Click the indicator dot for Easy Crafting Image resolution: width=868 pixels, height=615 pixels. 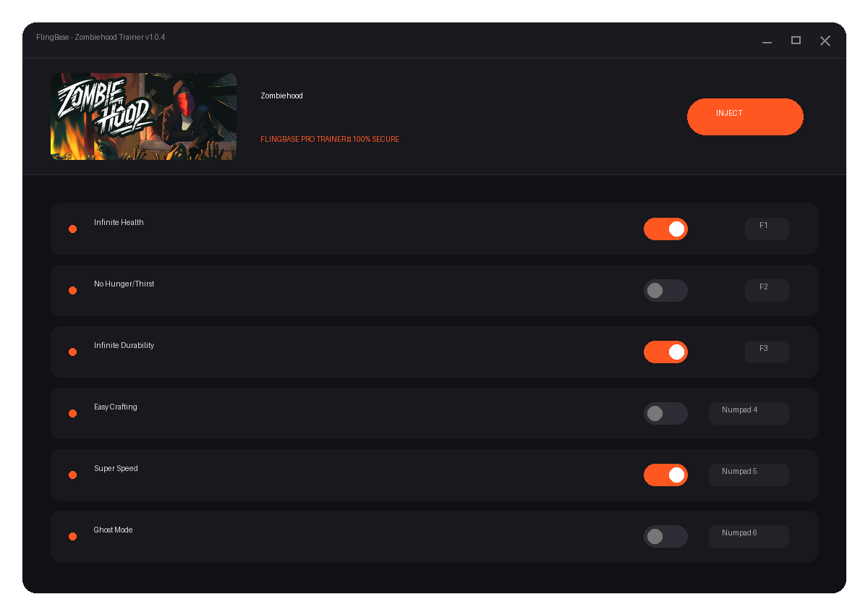[72, 413]
